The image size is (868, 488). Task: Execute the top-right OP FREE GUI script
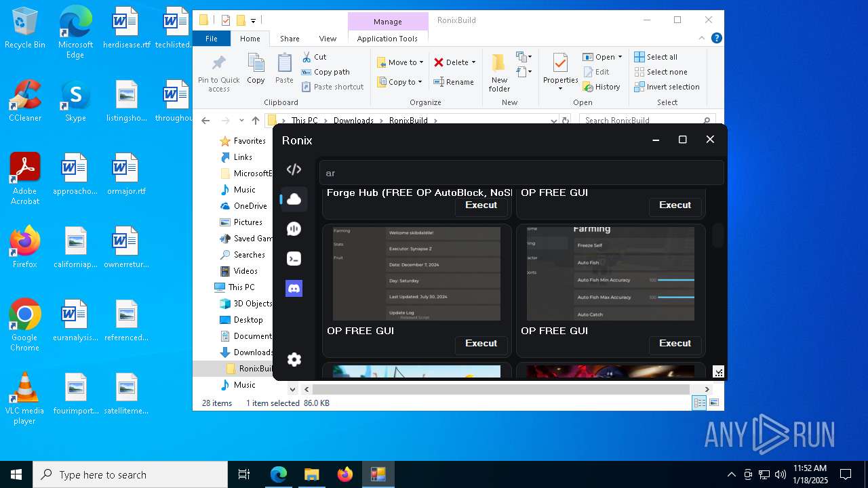pos(675,205)
